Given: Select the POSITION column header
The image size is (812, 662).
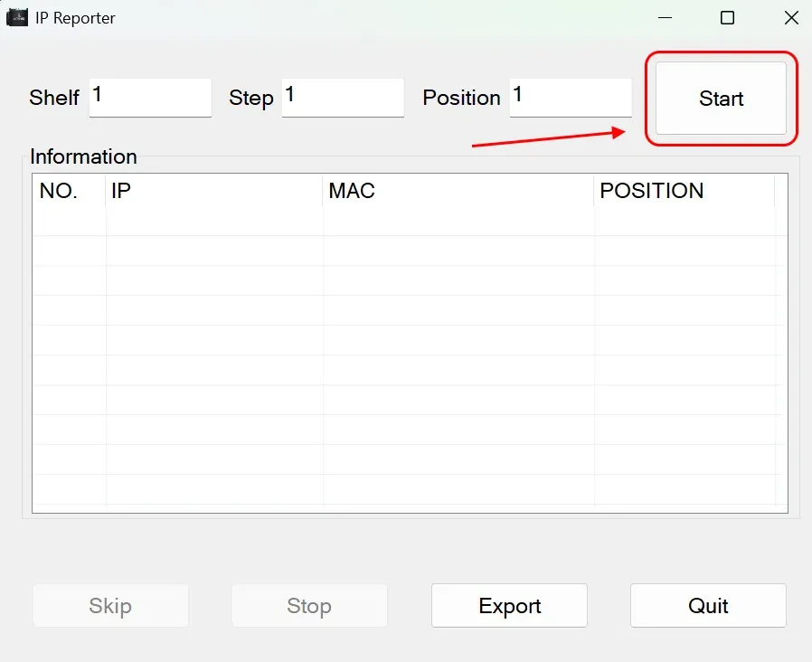Looking at the screenshot, I should coord(684,191).
